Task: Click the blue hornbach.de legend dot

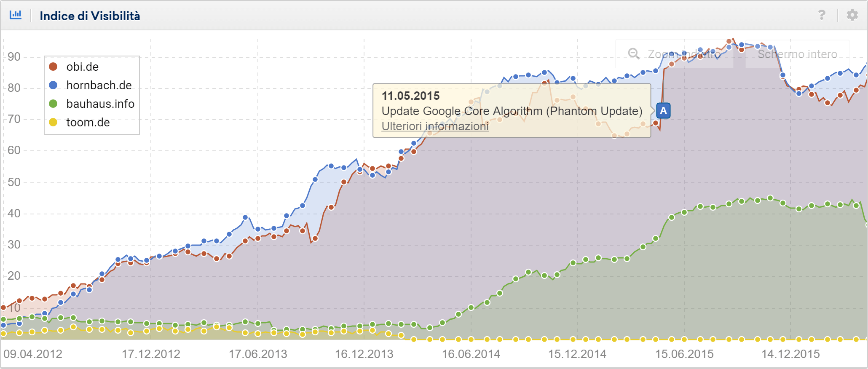Action: pos(53,85)
